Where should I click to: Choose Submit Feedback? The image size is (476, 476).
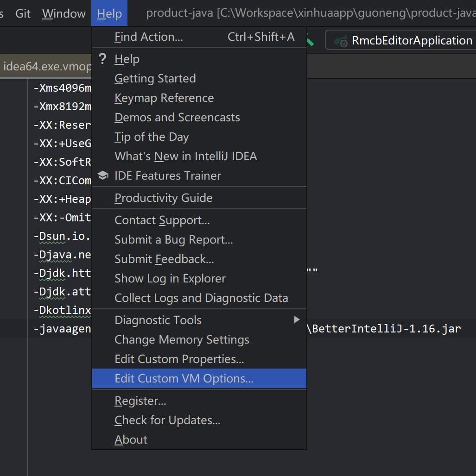[199, 259]
